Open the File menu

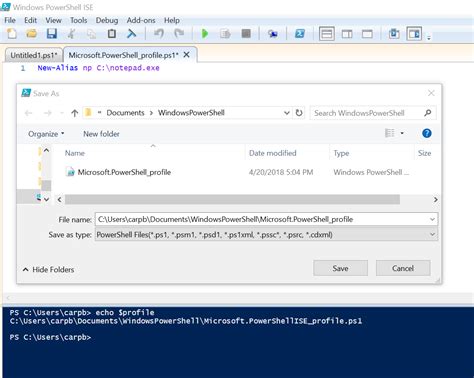pyautogui.click(x=10, y=20)
